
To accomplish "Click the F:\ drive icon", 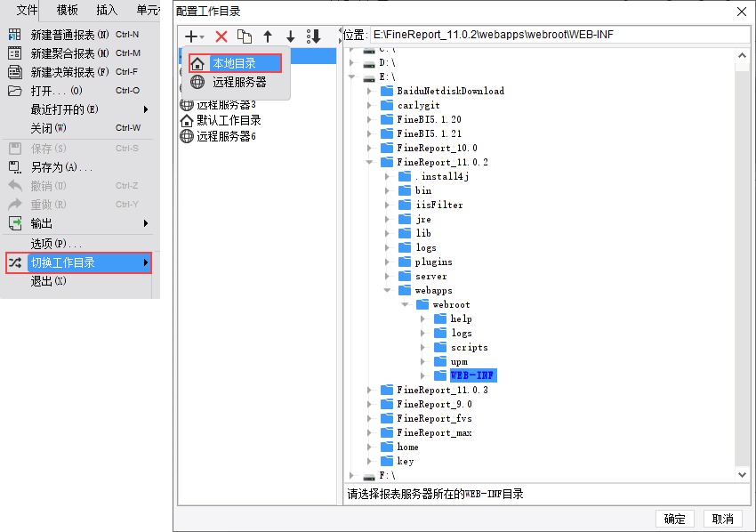I will [x=369, y=476].
